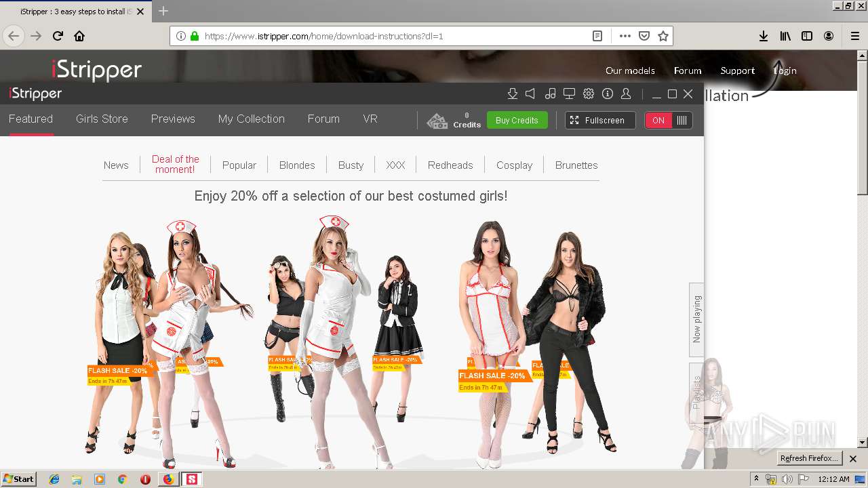
Task: Click the Windows Start button
Action: [x=19, y=479]
